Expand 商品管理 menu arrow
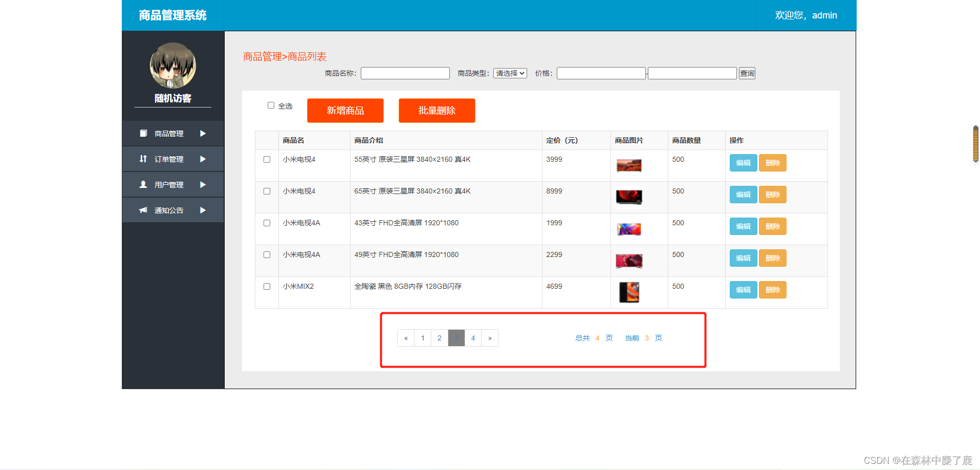980x470 pixels. click(x=203, y=133)
